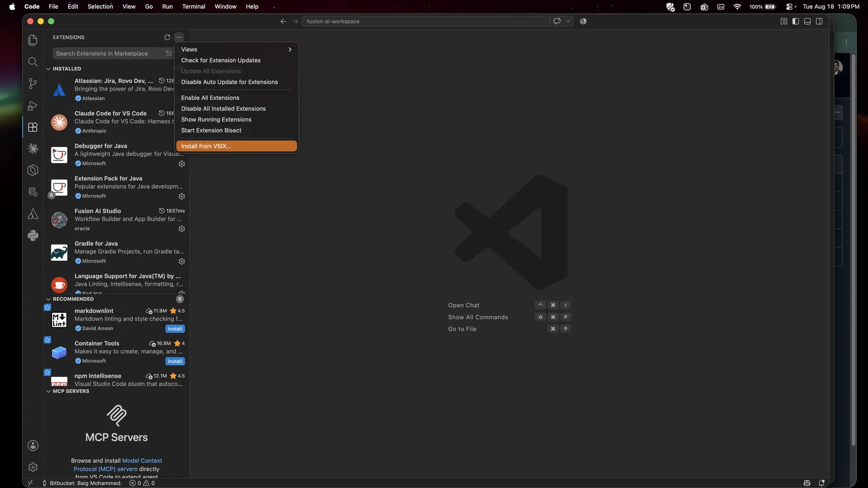Image resolution: width=868 pixels, height=488 pixels.
Task: Open Claude Code for VS Code extension
Action: [117, 122]
